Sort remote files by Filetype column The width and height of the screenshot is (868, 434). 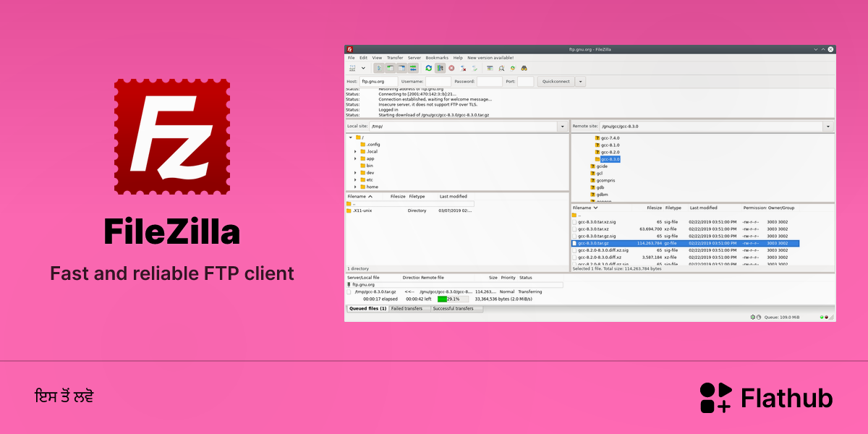[673, 208]
